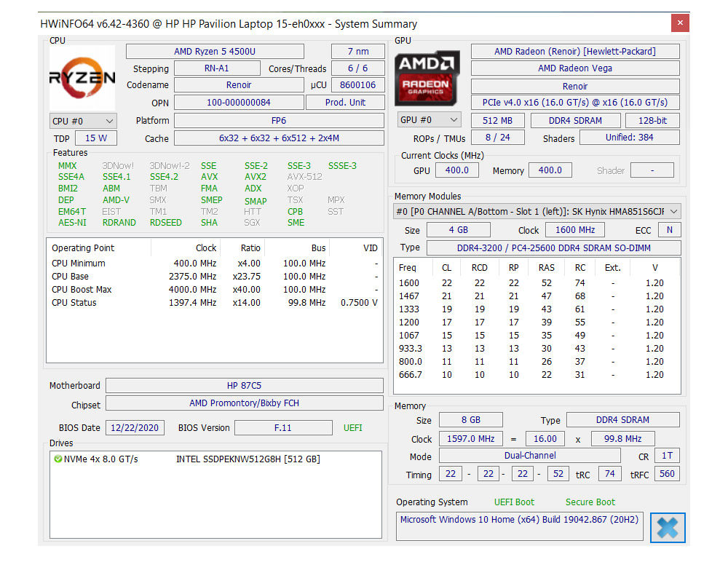This screenshot has width=728, height=562.
Task: Click the 15 W TDP value
Action: tap(96, 138)
